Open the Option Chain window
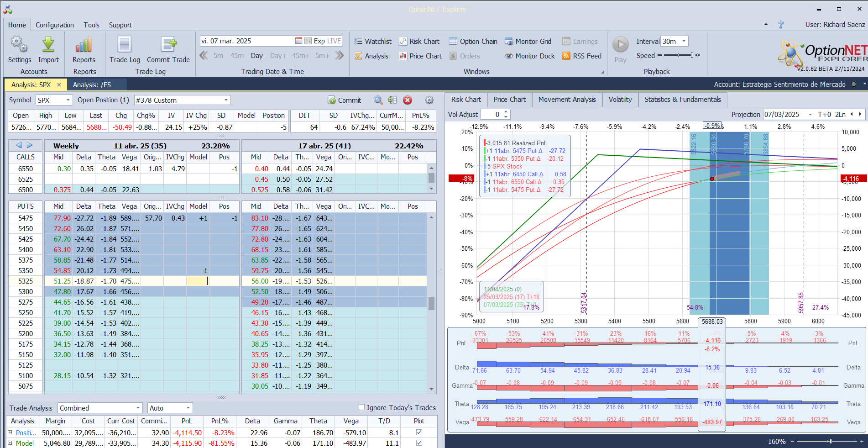868x448 pixels. (473, 42)
